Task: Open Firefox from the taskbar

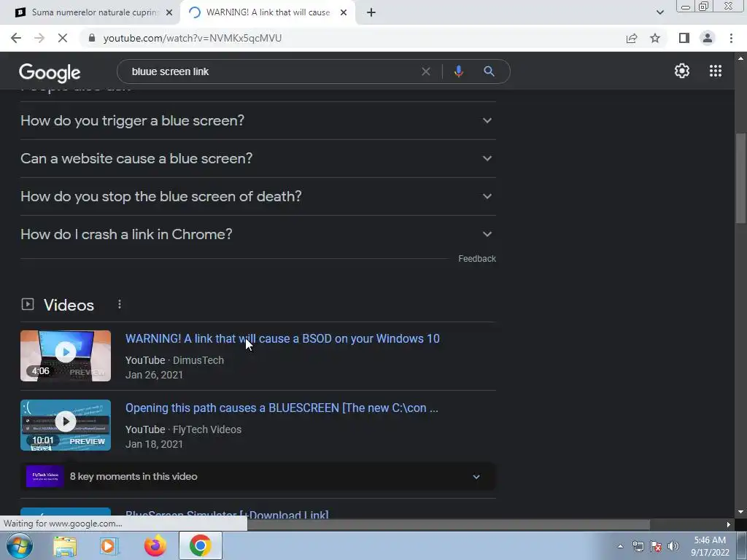Action: click(155, 546)
